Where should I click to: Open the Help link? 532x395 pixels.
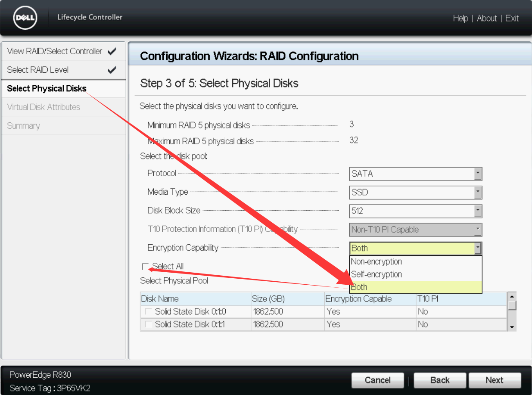[460, 19]
